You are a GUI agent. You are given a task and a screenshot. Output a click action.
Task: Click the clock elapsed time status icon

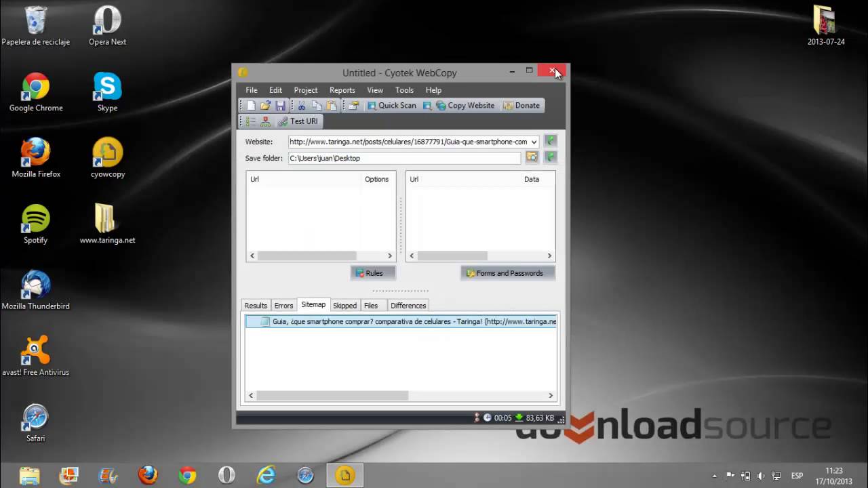(x=487, y=418)
